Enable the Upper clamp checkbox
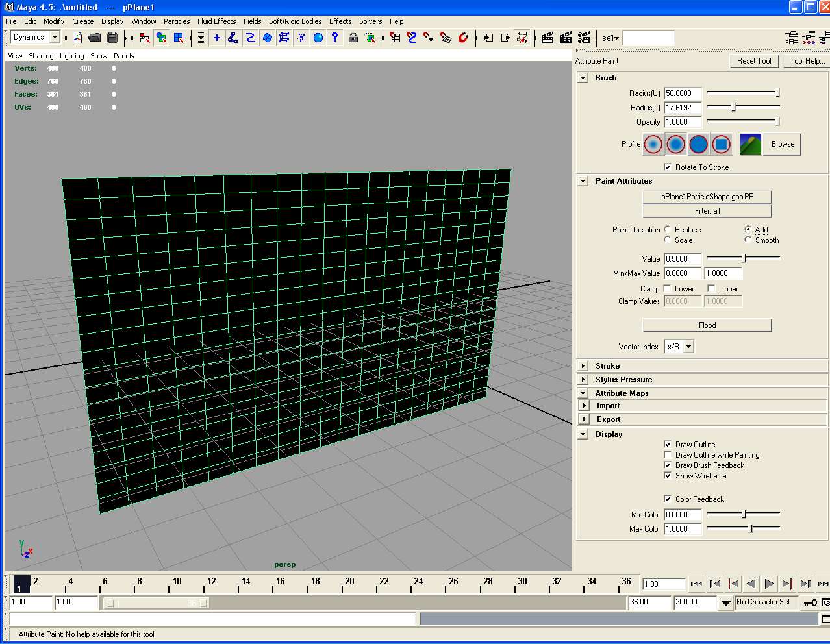The height and width of the screenshot is (644, 830). (711, 288)
